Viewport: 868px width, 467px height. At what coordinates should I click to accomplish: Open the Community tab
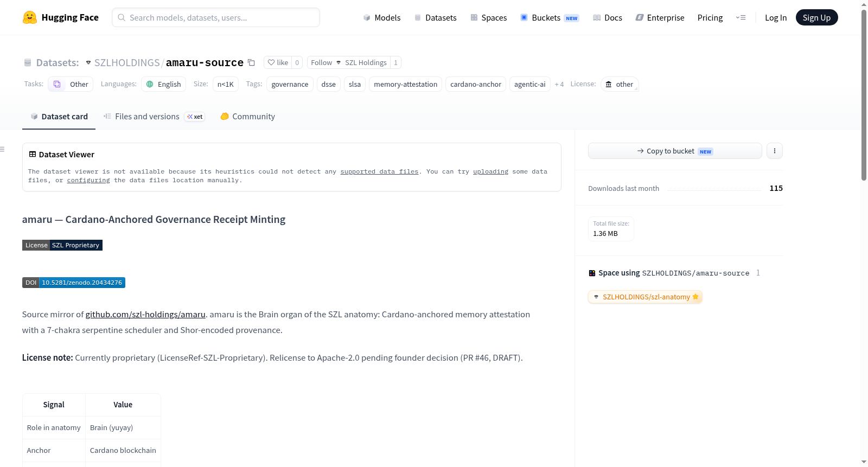(247, 116)
